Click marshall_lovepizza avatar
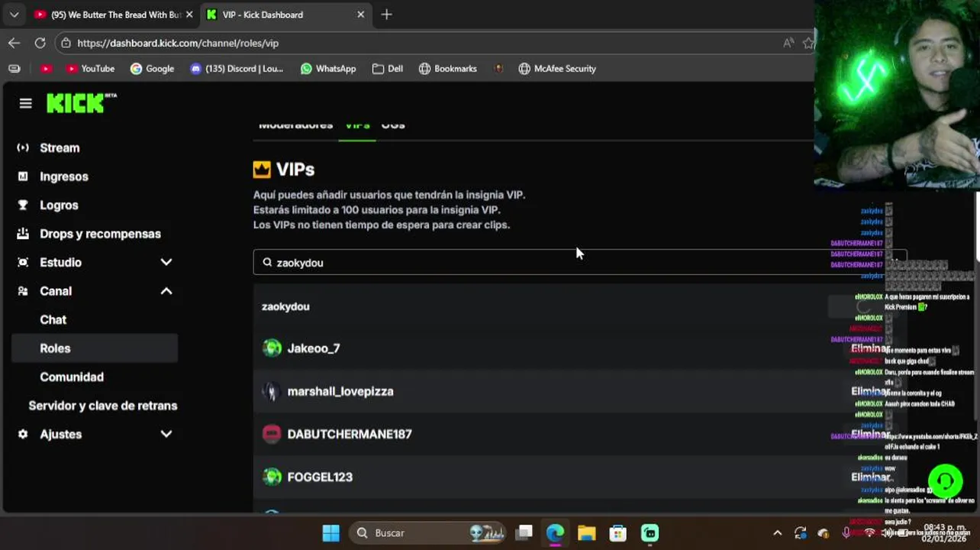 click(x=272, y=391)
